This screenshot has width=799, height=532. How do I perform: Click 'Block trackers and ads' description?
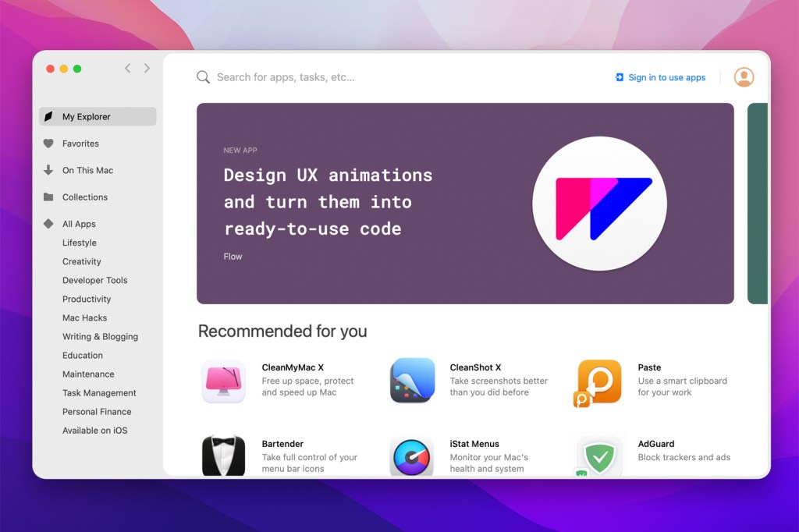(x=684, y=457)
